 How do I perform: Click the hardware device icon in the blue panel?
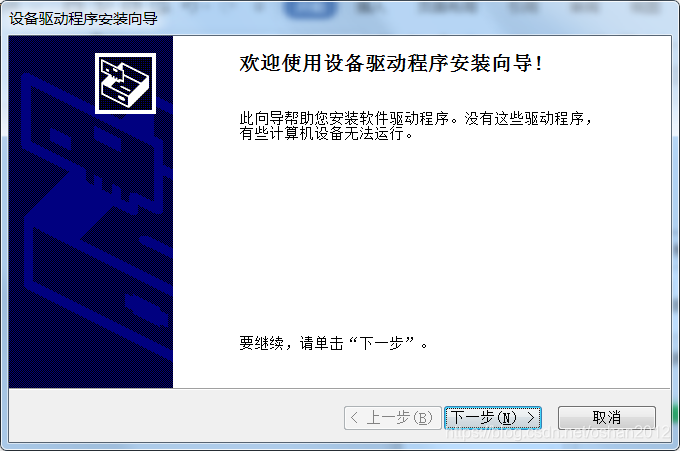click(x=125, y=83)
